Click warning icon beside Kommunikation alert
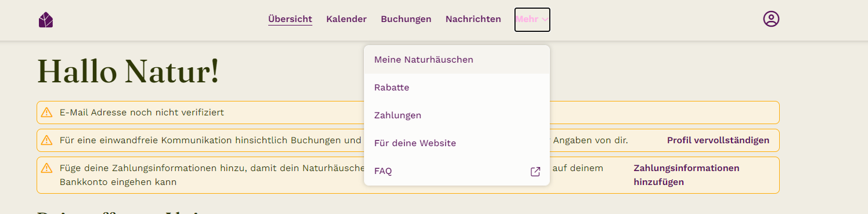This screenshot has width=868, height=214. (47, 140)
